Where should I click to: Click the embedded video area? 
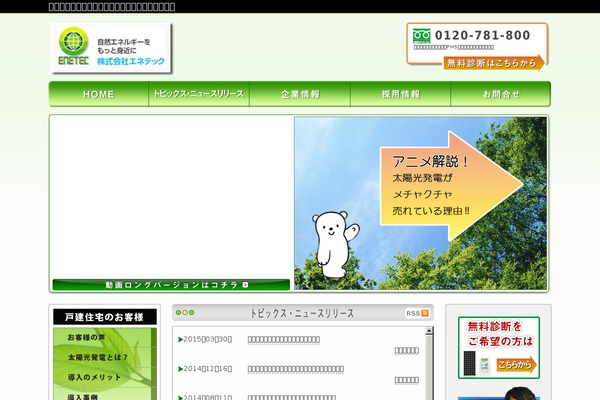coord(171,198)
